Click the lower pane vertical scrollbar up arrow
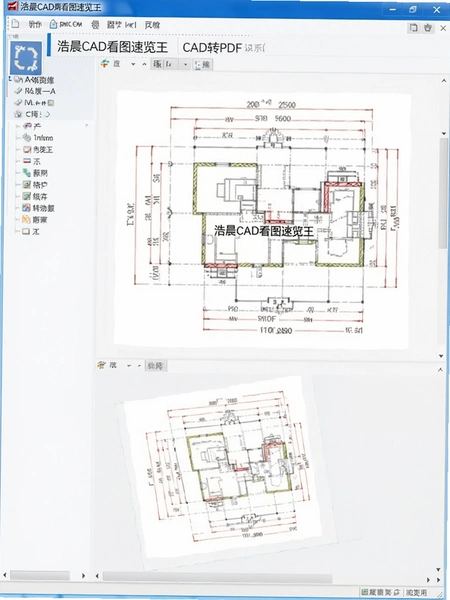Screen dimensions: 450x600 pyautogui.click(x=440, y=370)
